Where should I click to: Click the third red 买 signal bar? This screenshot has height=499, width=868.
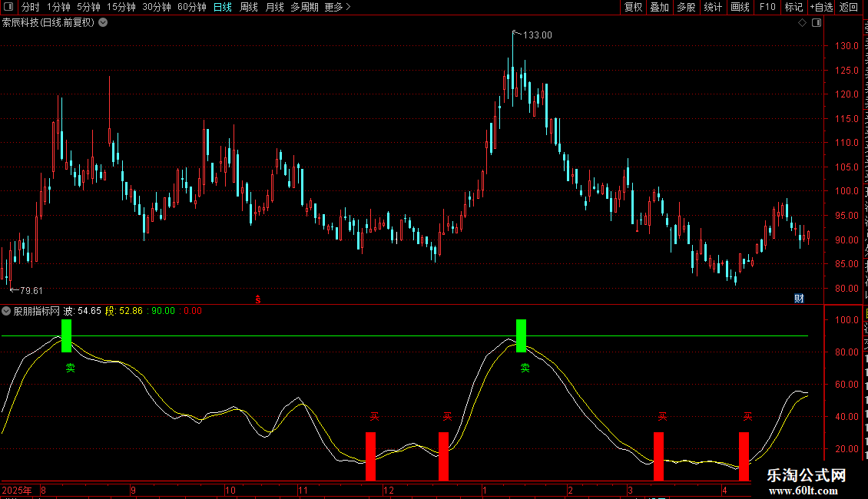[x=659, y=457]
